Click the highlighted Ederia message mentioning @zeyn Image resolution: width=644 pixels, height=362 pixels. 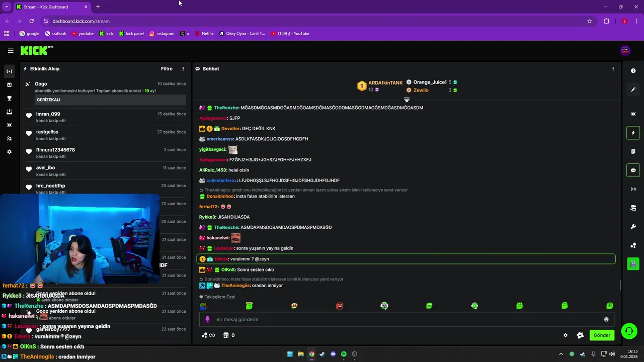coord(406,259)
